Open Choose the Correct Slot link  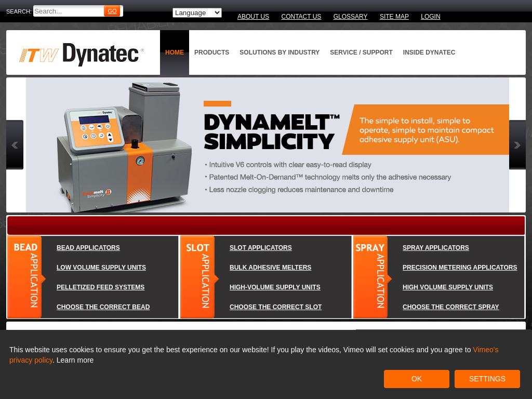click(275, 307)
